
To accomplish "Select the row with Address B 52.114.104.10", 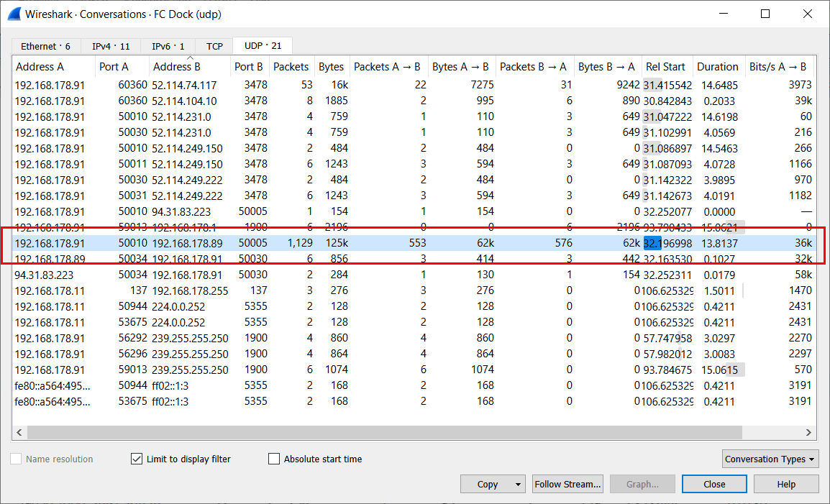I will coord(414,101).
